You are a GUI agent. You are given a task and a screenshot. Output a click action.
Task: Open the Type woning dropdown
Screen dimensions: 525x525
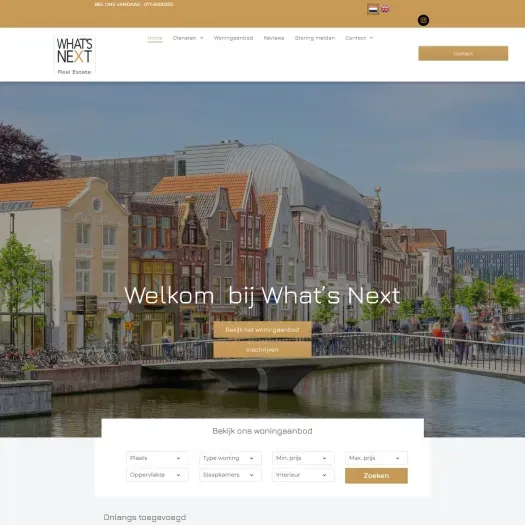(230, 458)
